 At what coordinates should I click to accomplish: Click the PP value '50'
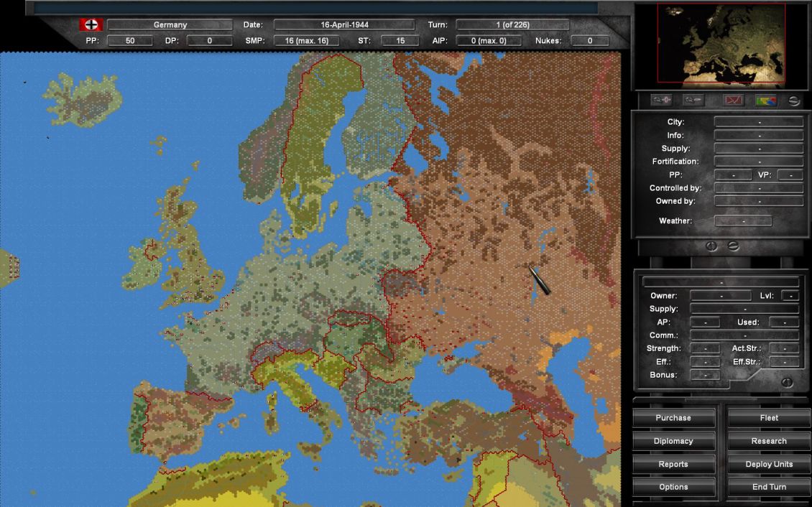pos(130,40)
